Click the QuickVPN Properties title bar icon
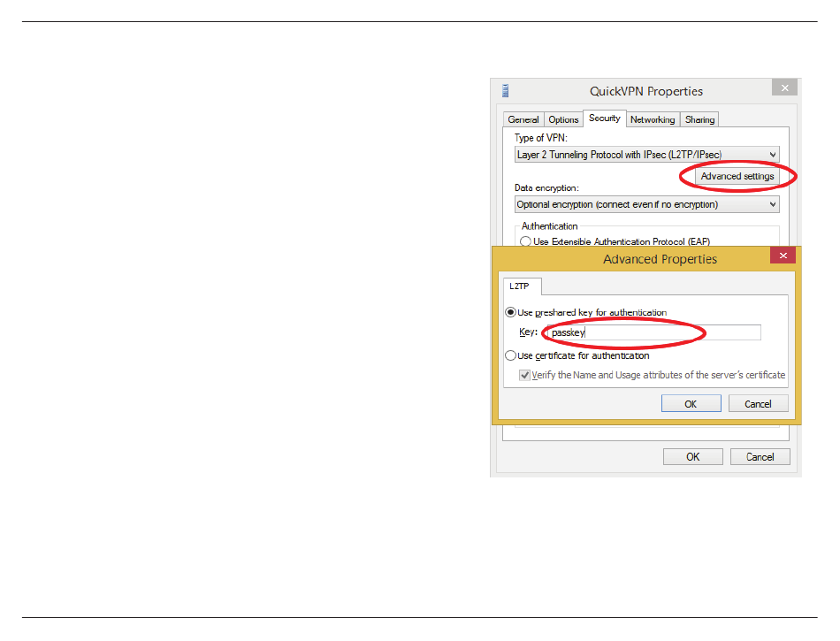 coord(505,90)
